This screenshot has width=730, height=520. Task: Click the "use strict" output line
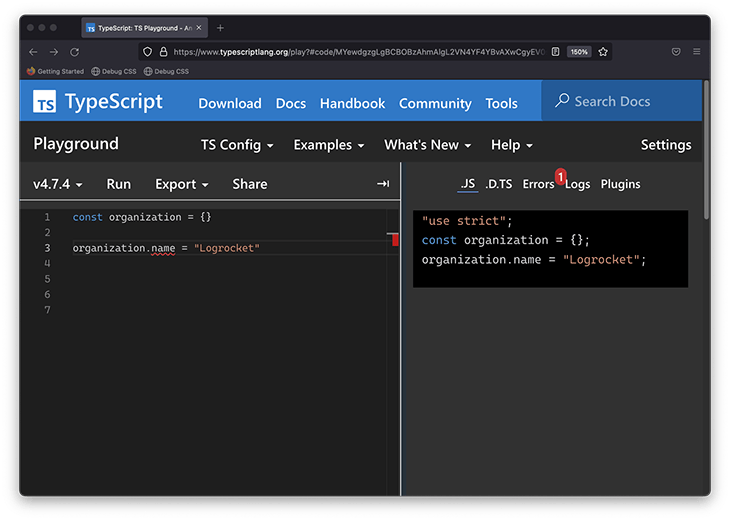[x=466, y=221]
